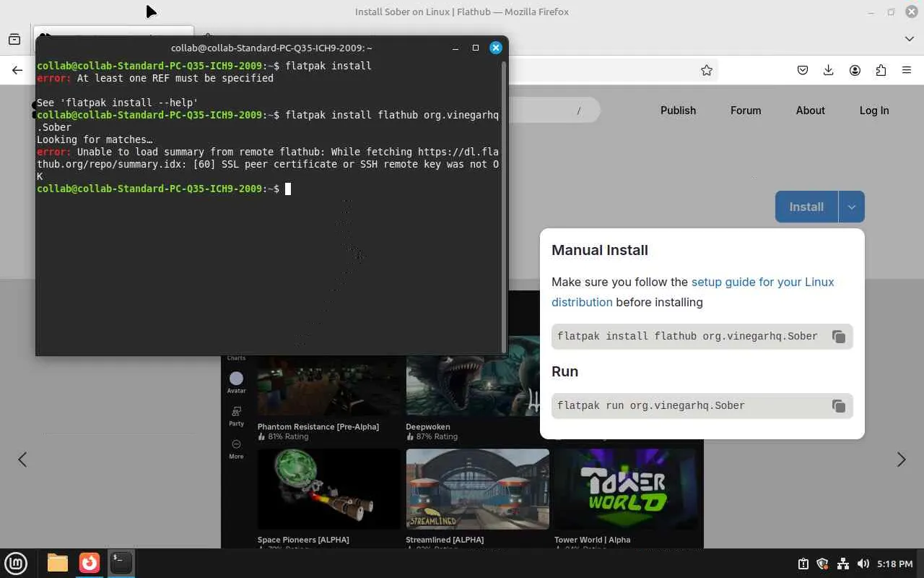Click the 'Tower World | Alpha' title
The height and width of the screenshot is (578, 924).
(592, 540)
